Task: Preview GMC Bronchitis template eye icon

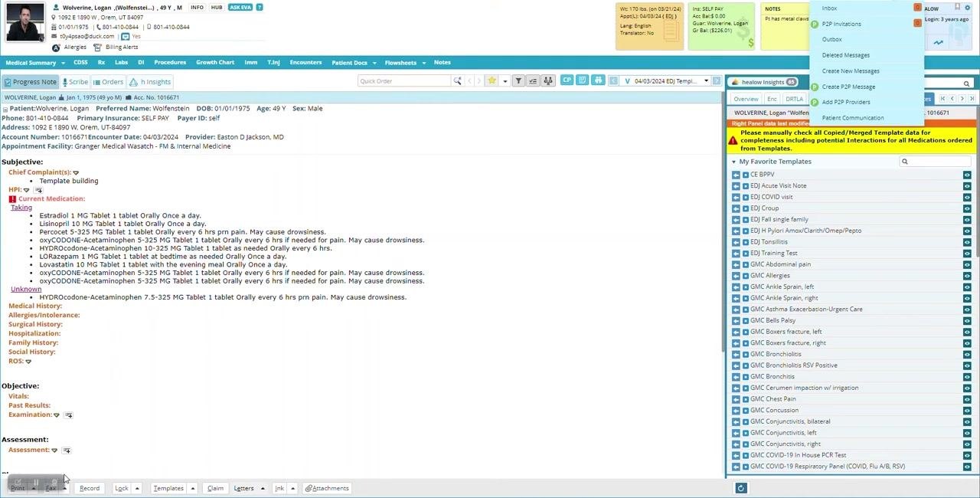Action: tap(967, 376)
